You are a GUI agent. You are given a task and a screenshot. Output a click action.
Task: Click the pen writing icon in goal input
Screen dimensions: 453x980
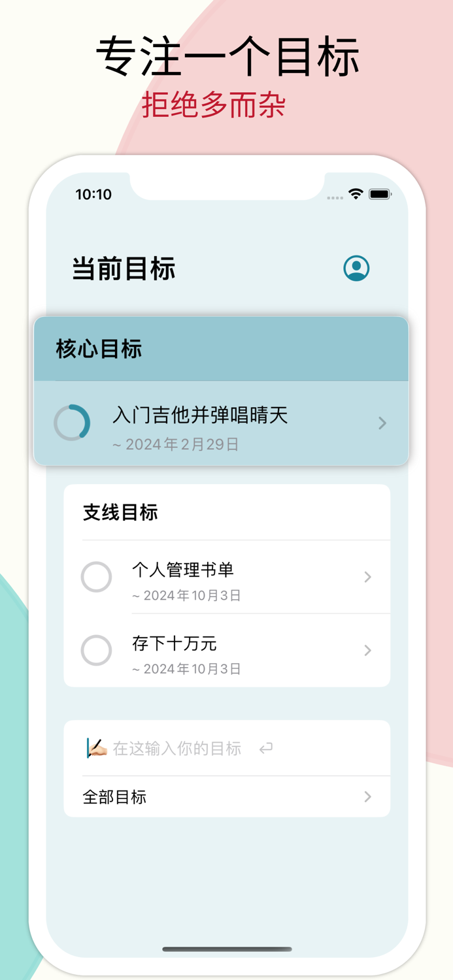(95, 748)
